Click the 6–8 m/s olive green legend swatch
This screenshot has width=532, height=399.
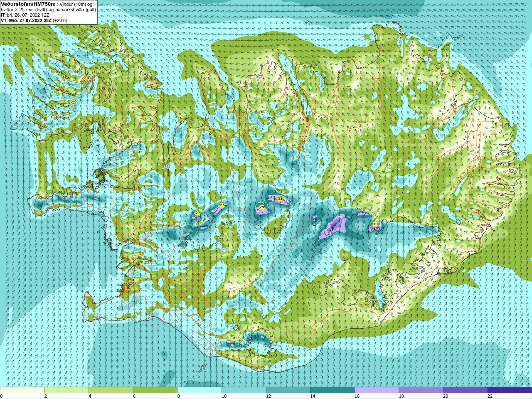155,390
